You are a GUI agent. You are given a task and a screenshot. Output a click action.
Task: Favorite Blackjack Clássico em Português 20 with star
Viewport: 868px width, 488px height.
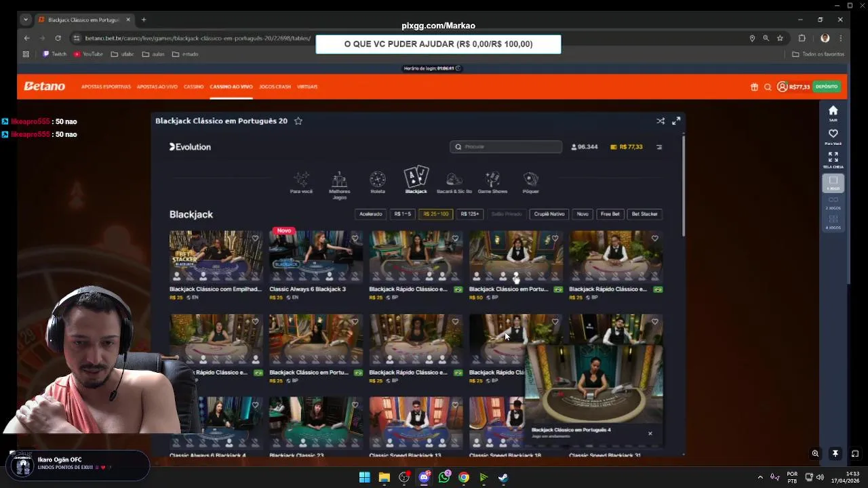[298, 121]
